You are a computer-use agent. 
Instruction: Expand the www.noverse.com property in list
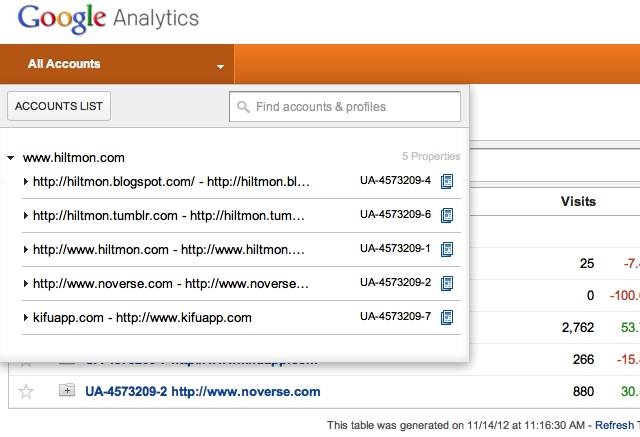(x=26, y=283)
